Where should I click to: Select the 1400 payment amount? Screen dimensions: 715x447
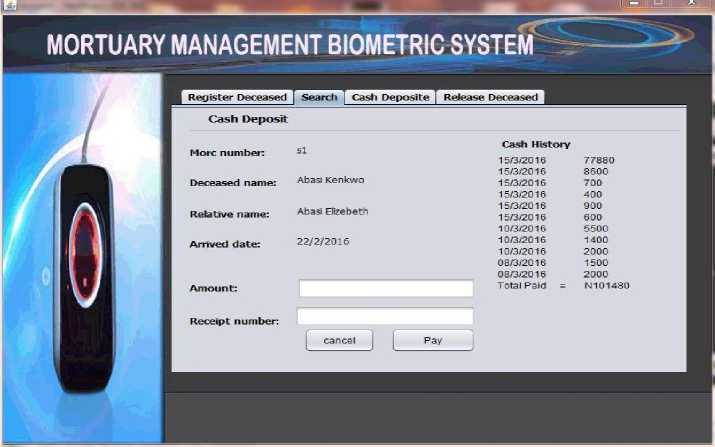(596, 240)
